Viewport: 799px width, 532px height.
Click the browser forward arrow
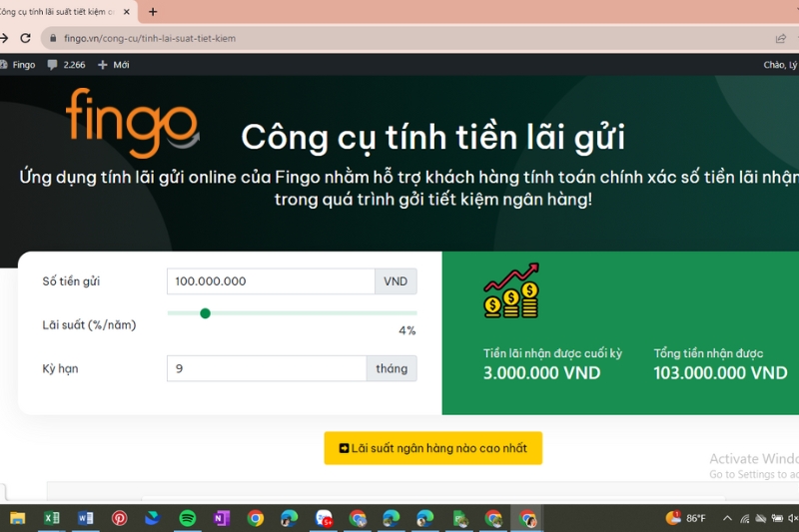tap(4, 38)
